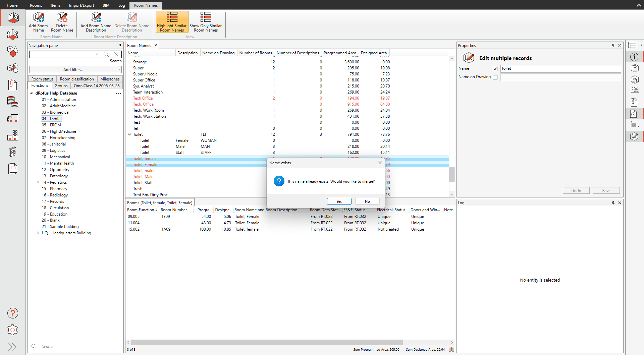This screenshot has width=644, height=355.
Task: Collapse the Toilet row in table
Action: (129, 134)
